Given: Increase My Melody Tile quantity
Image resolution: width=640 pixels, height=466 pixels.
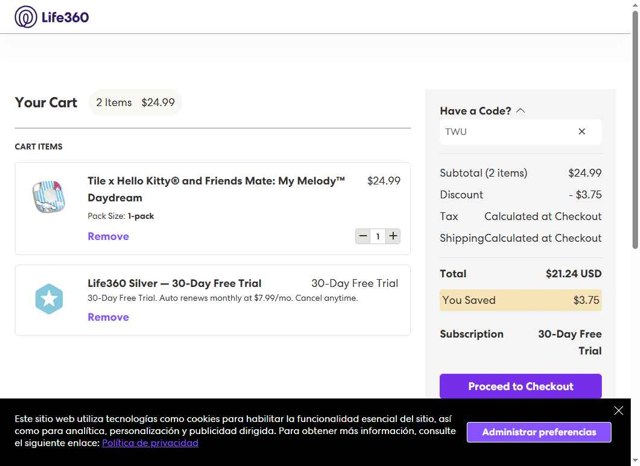Looking at the screenshot, I should [393, 236].
